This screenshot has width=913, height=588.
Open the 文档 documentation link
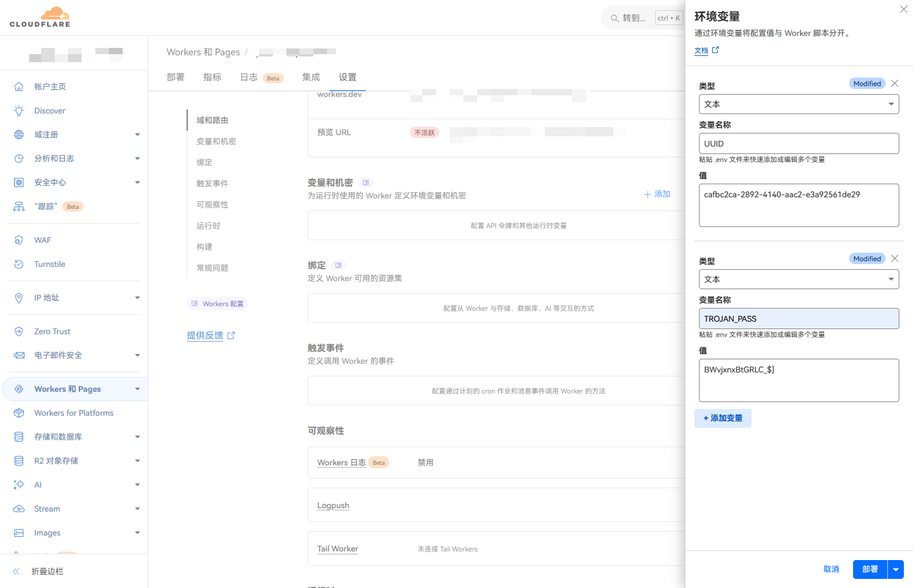click(x=701, y=50)
